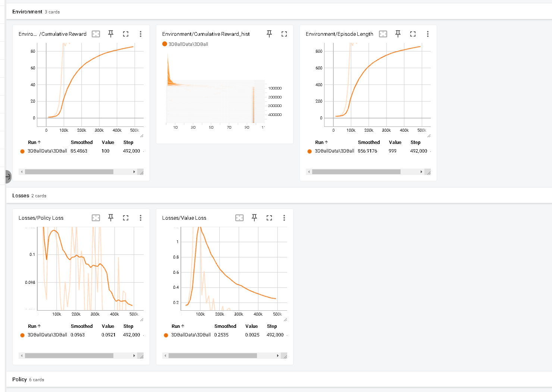
Task: Click orange run dot in Policy Loss table
Action: [22, 335]
